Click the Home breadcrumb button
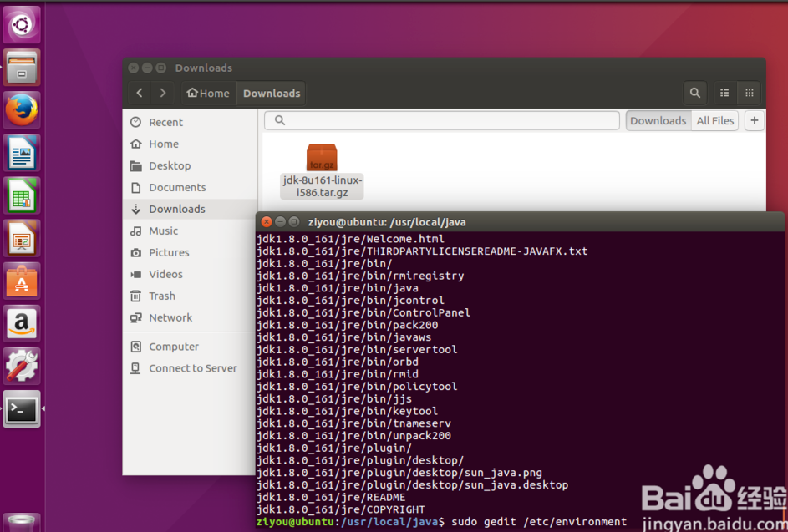 click(x=207, y=93)
